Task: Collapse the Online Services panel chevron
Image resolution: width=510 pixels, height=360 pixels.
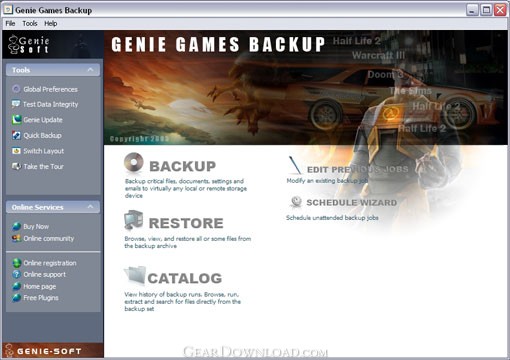Action: (90, 207)
